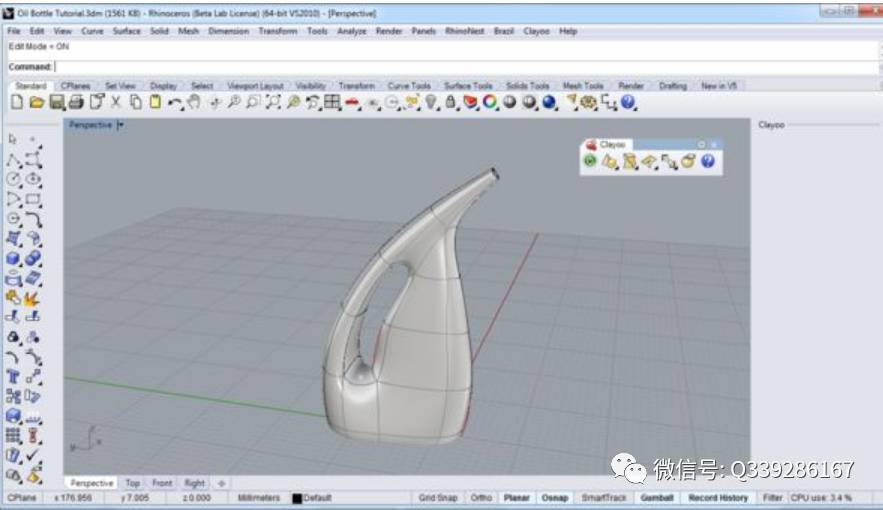Select the blue Box solid tool
The width and height of the screenshot is (883, 510).
point(14,258)
